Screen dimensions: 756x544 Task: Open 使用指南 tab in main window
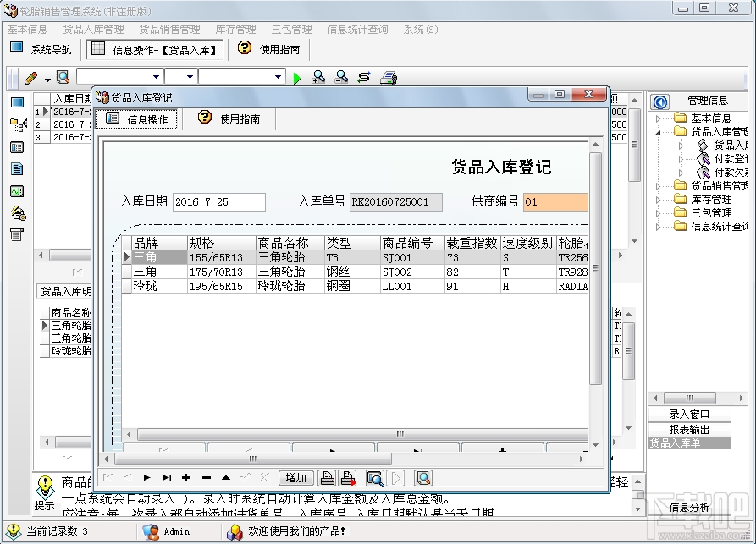[269, 49]
